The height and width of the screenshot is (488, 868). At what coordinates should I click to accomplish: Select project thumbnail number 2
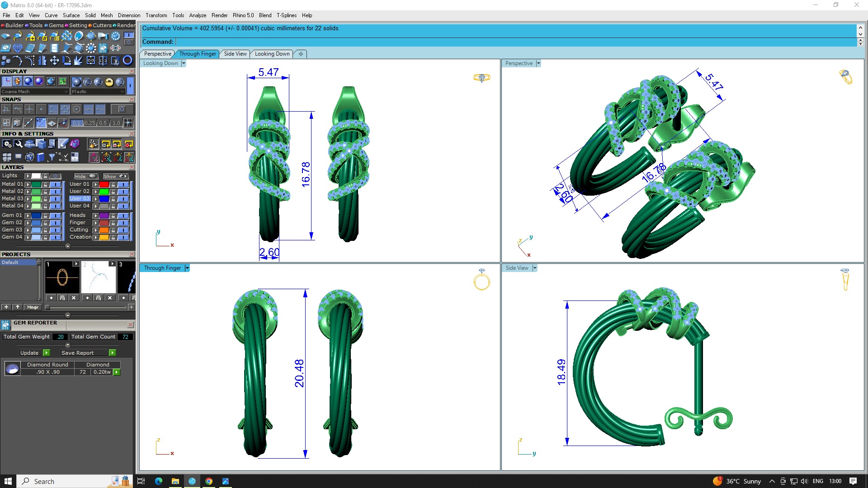(98, 277)
